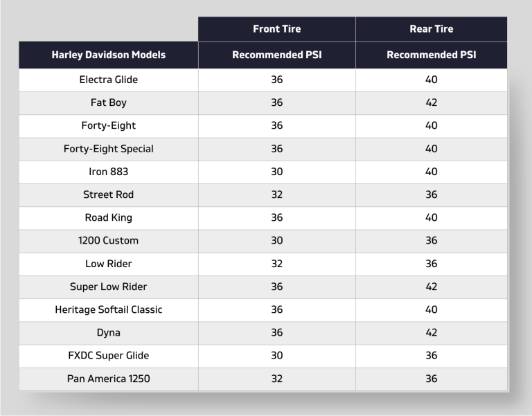This screenshot has height=416, width=532.
Task: Click the Heritage Softail Classic model cell
Action: pos(109,309)
